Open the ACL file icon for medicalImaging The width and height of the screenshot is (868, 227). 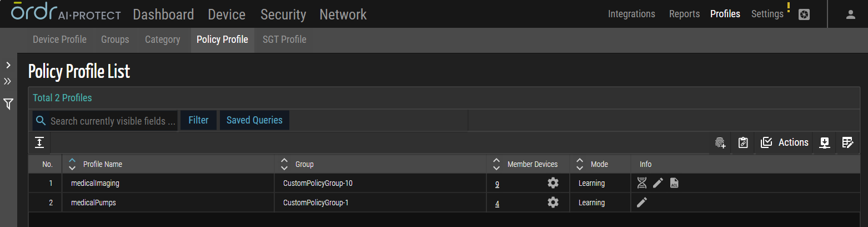coord(674,183)
